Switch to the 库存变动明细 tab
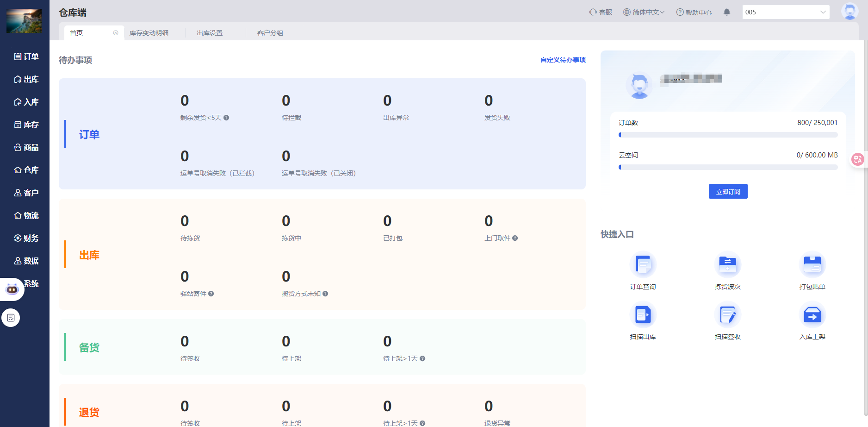Viewport: 868px width, 427px height. (149, 33)
